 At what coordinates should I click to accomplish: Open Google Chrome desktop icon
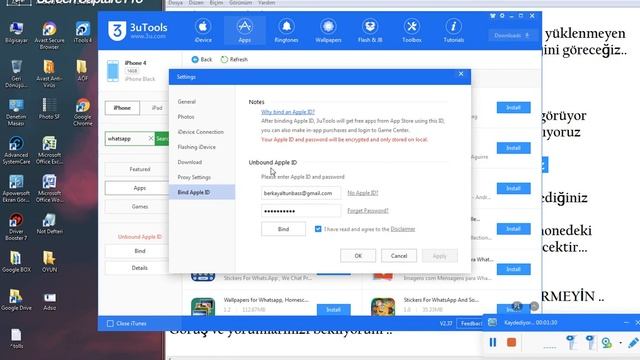(x=82, y=111)
